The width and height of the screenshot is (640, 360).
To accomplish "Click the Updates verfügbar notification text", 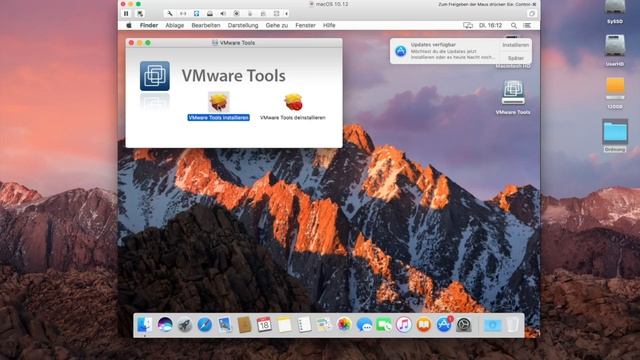I will click(x=433, y=44).
